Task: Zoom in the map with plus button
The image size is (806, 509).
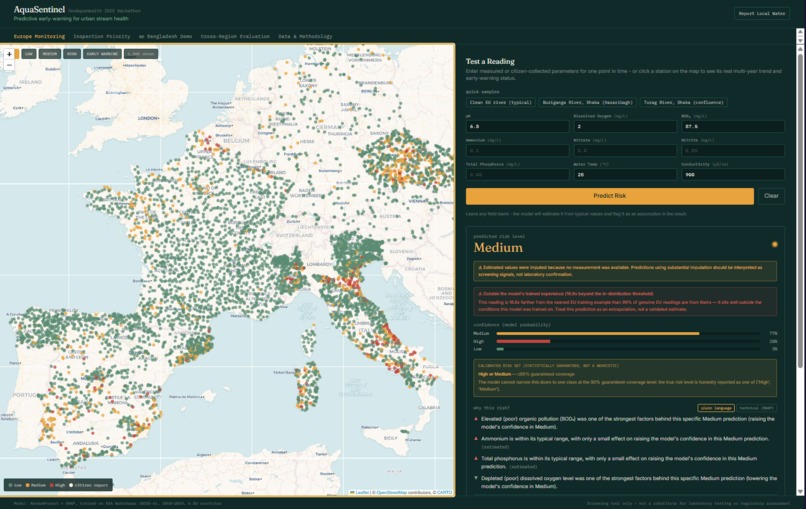Action: pos(9,54)
